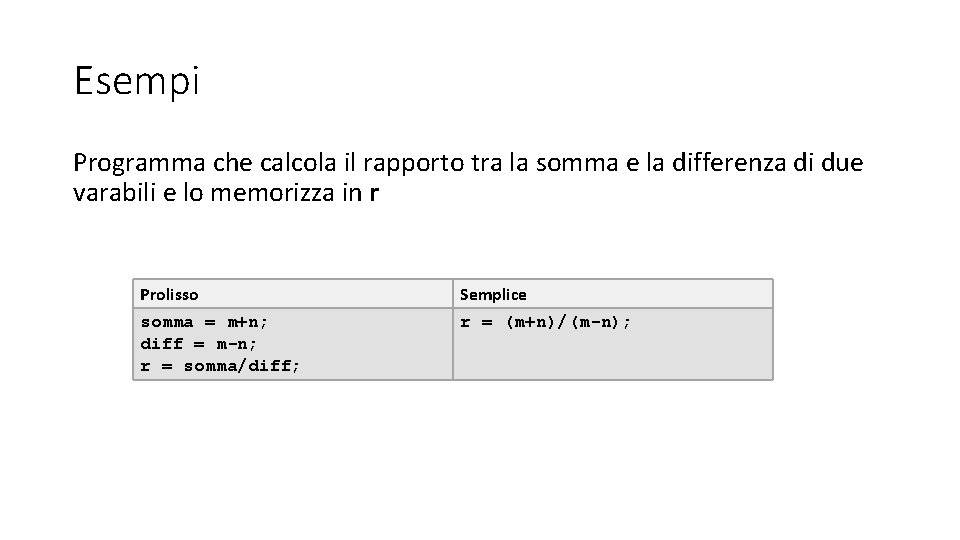This screenshot has height=540, width=960.
Task: Click the code line "r = somma/diff;"
Action: point(220,366)
